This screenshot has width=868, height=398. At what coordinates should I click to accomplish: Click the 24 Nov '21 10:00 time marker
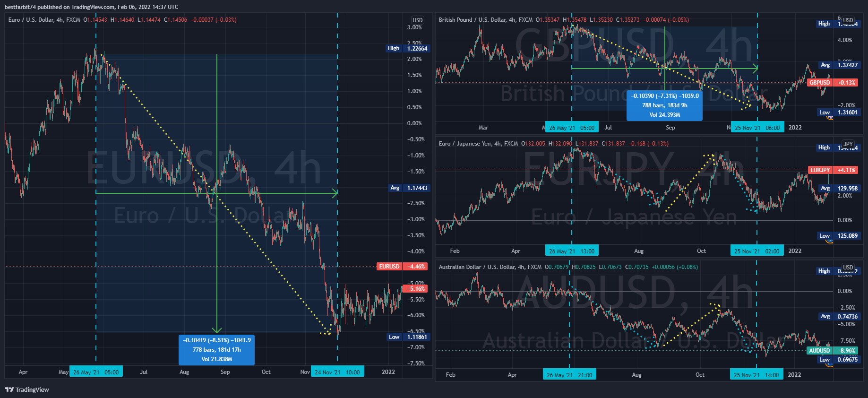[337, 372]
